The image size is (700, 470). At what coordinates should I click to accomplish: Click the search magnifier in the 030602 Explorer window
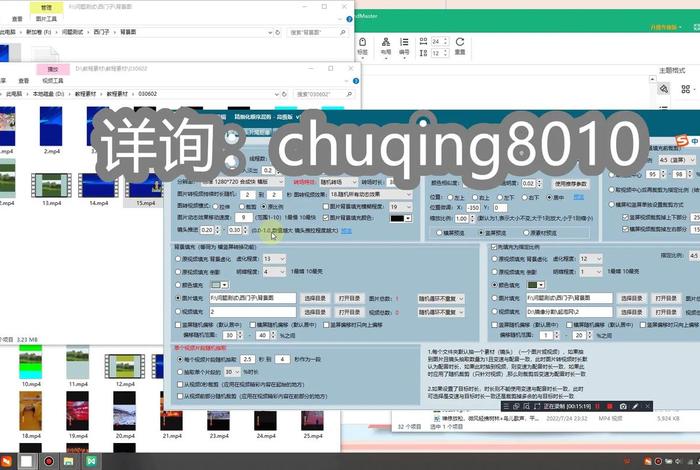pos(349,94)
